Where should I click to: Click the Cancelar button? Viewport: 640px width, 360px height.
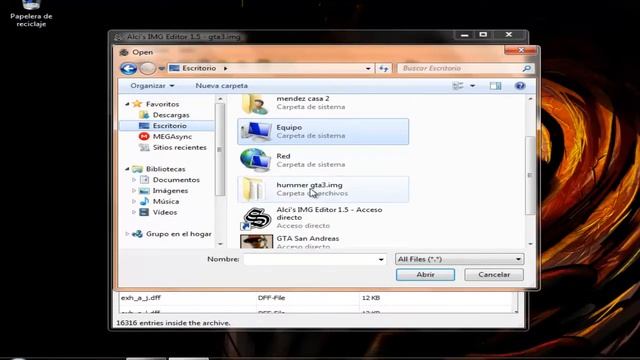494,275
